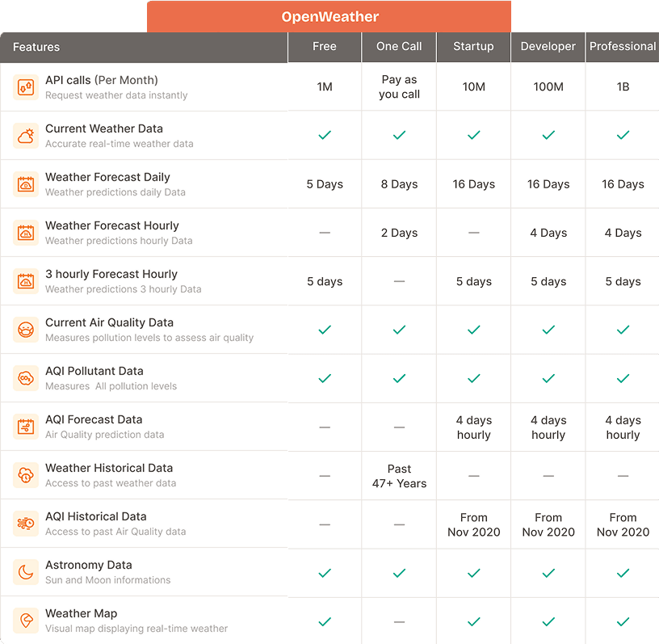The image size is (659, 644).
Task: Click the Pay as you call cell
Action: pyautogui.click(x=399, y=87)
